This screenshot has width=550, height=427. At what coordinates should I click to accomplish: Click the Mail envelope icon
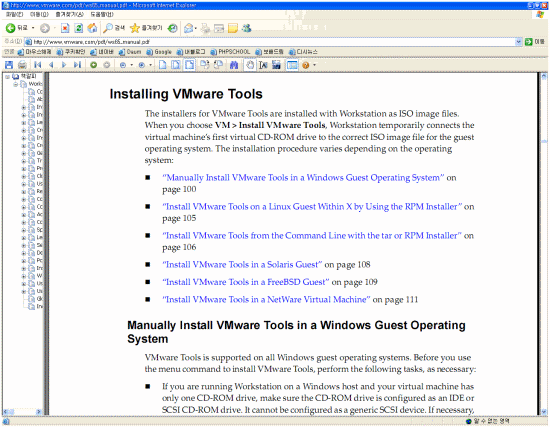click(189, 28)
